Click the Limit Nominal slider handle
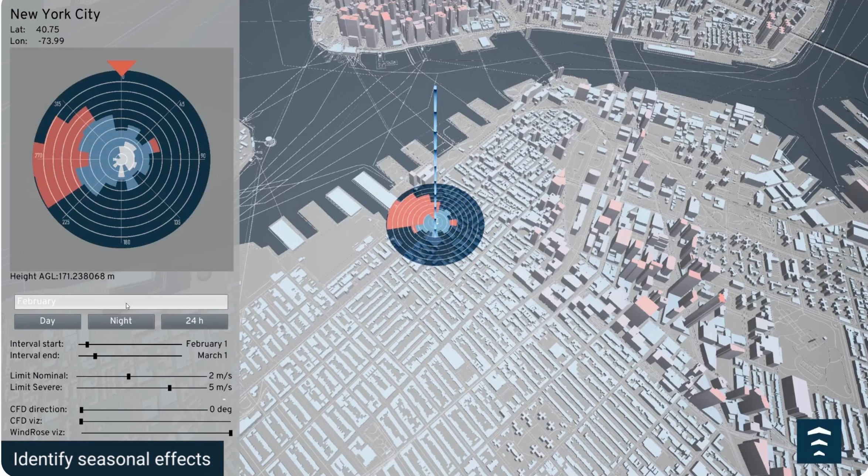868x476 pixels. [x=129, y=376]
